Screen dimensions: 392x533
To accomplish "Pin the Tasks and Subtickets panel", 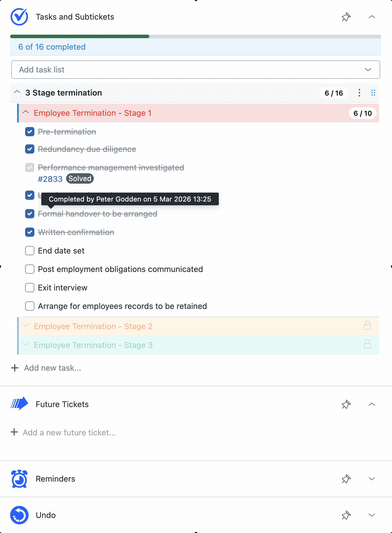I will (x=346, y=17).
